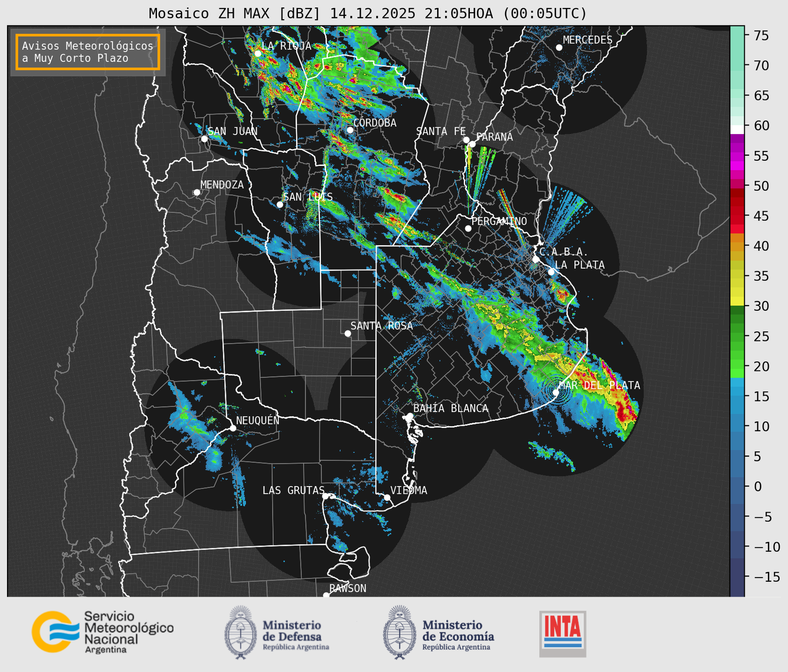Click the Servicio Meteorológico Nacional logo
The width and height of the screenshot is (788, 672).
coord(102,632)
